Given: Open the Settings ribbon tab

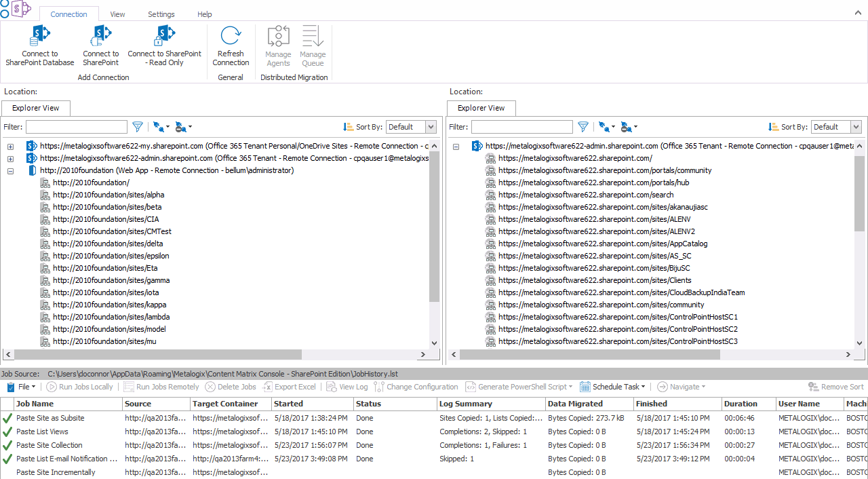Looking at the screenshot, I should pos(161,14).
